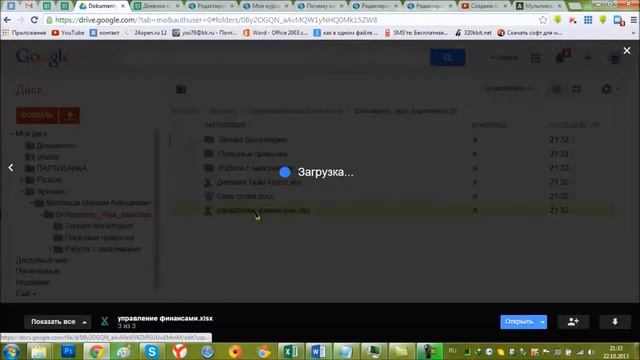The width and height of the screenshot is (640, 360).
Task: Open the dropdown arrow beside 'Открыть'
Action: click(x=543, y=322)
